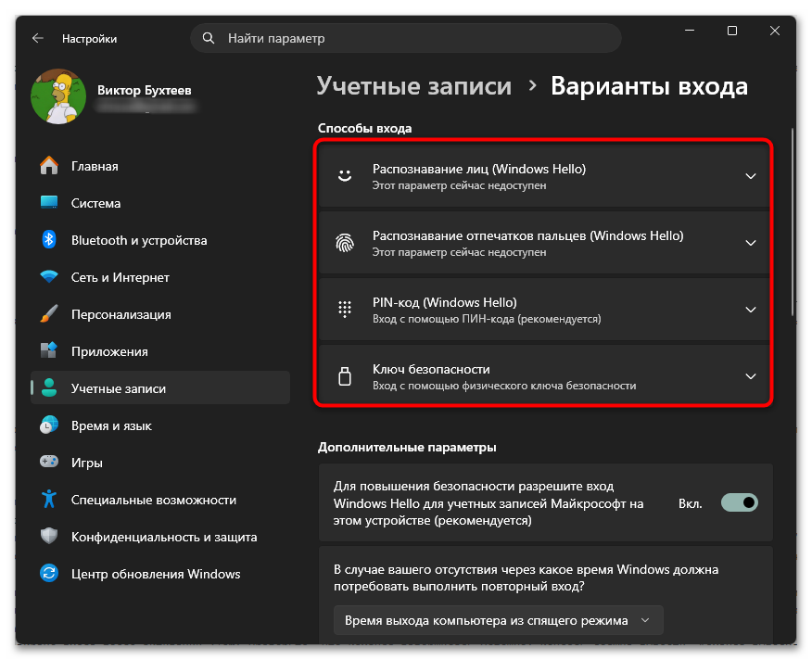The width and height of the screenshot is (812, 660).
Task: Click the Специальные возможности accessibility icon
Action: [x=49, y=499]
